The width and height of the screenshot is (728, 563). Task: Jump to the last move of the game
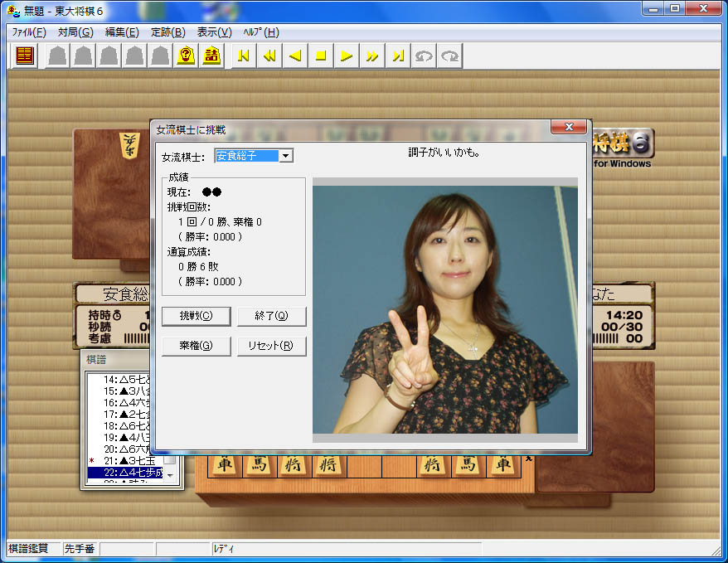(x=398, y=56)
